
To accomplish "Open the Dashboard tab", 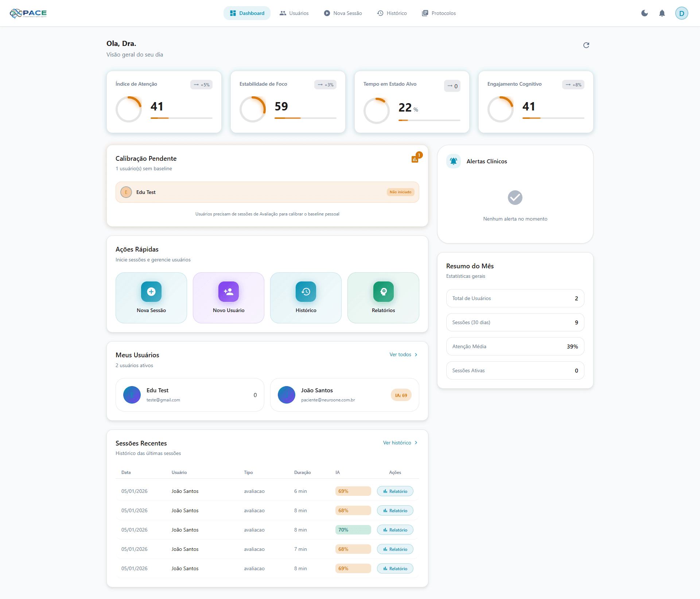I will point(247,13).
